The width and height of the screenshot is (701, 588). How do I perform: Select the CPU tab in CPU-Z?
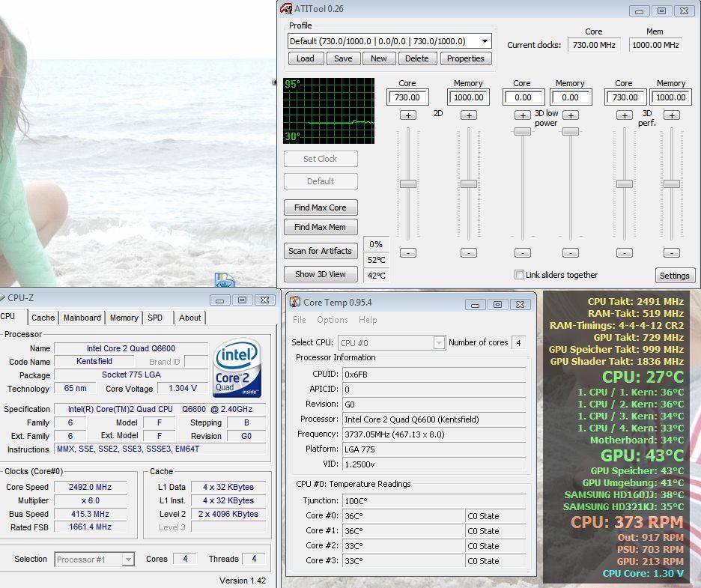point(10,317)
